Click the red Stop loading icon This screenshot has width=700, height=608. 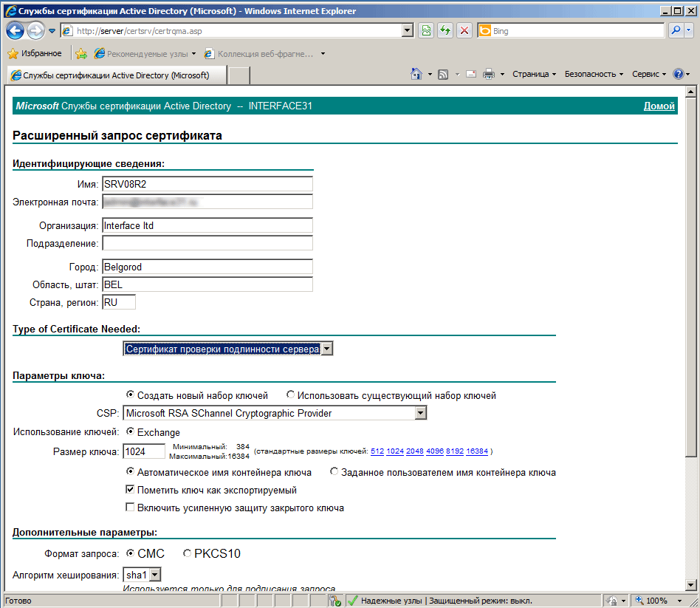pyautogui.click(x=464, y=30)
